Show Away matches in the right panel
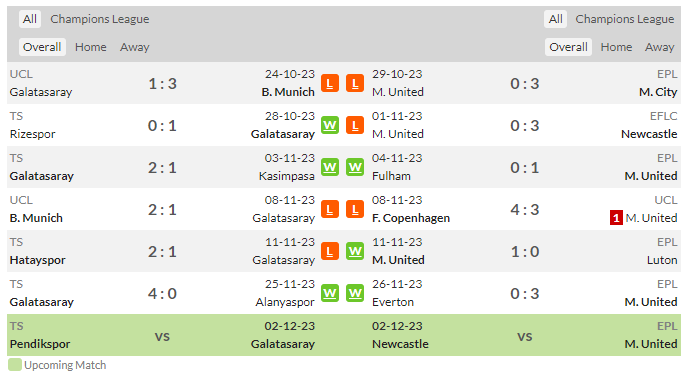This screenshot has height=381, width=687. coord(659,47)
